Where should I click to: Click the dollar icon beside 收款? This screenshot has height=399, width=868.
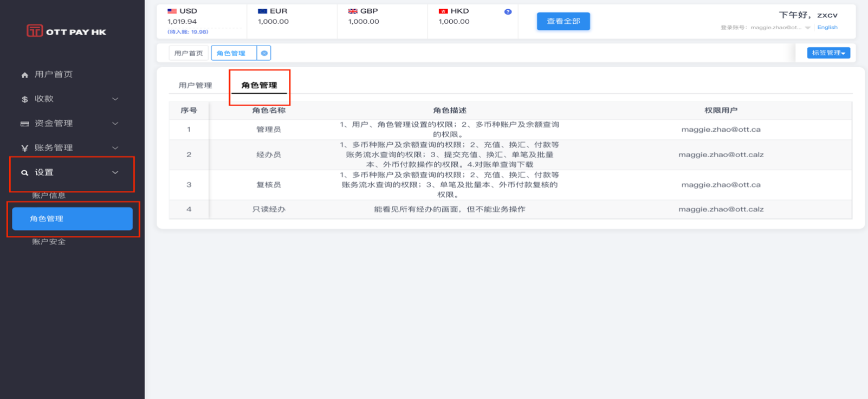click(24, 99)
